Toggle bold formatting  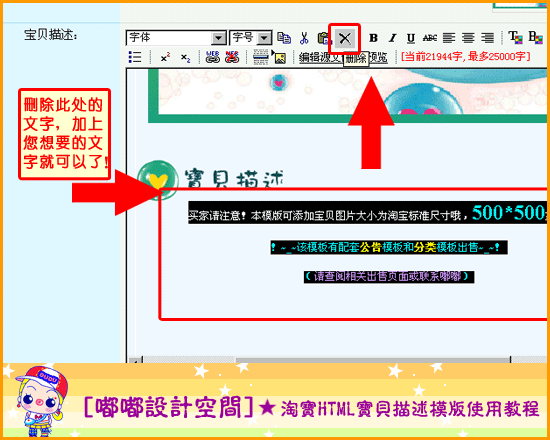tap(374, 38)
